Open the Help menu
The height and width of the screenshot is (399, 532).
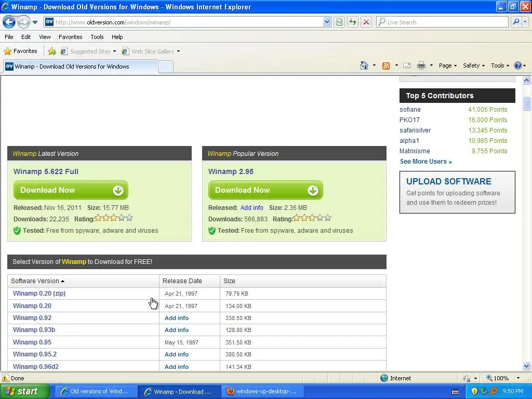click(117, 37)
